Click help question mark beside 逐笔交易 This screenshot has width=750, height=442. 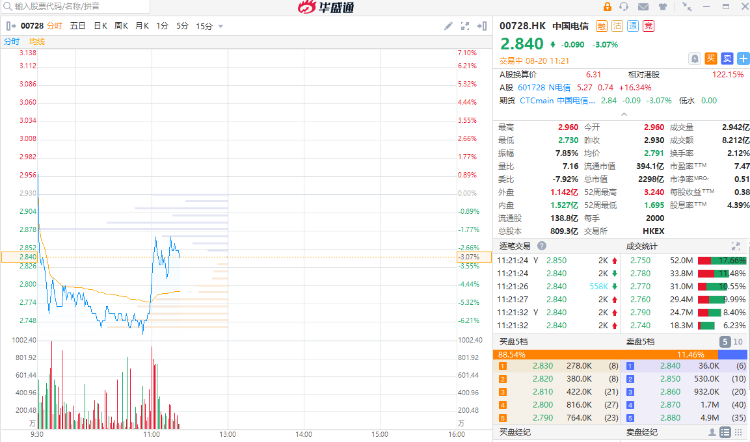[541, 246]
